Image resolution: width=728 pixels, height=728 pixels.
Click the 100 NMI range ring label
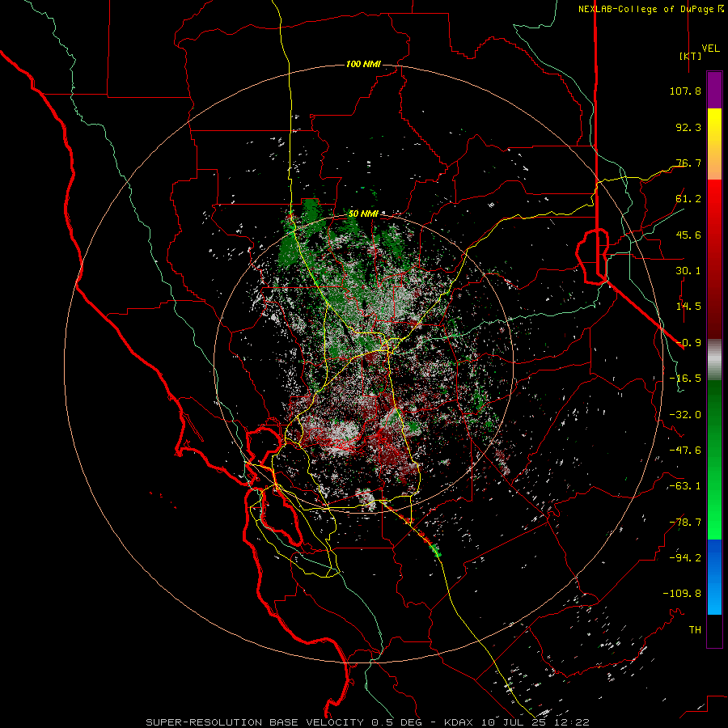click(363, 64)
